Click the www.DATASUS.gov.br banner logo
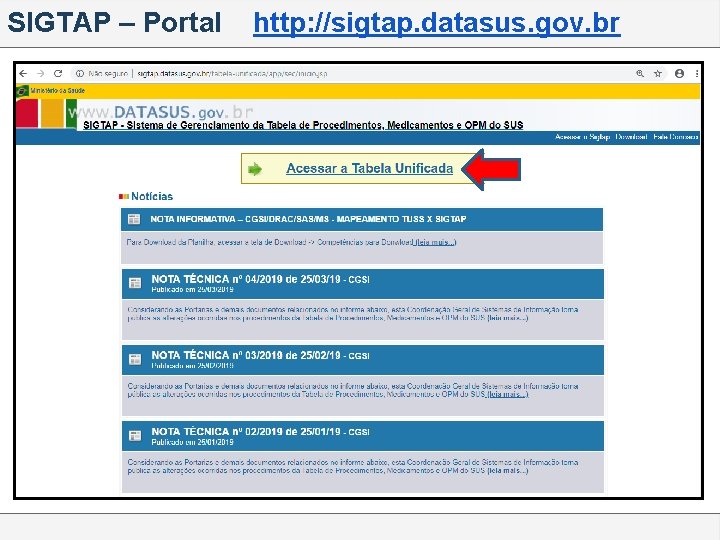Viewport: 720px width, 540px height. click(161, 112)
